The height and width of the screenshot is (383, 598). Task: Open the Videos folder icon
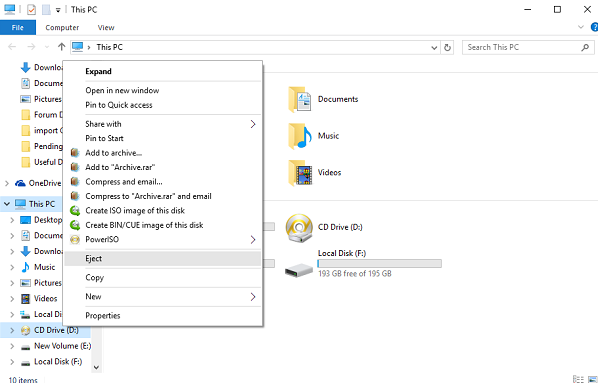(x=300, y=172)
